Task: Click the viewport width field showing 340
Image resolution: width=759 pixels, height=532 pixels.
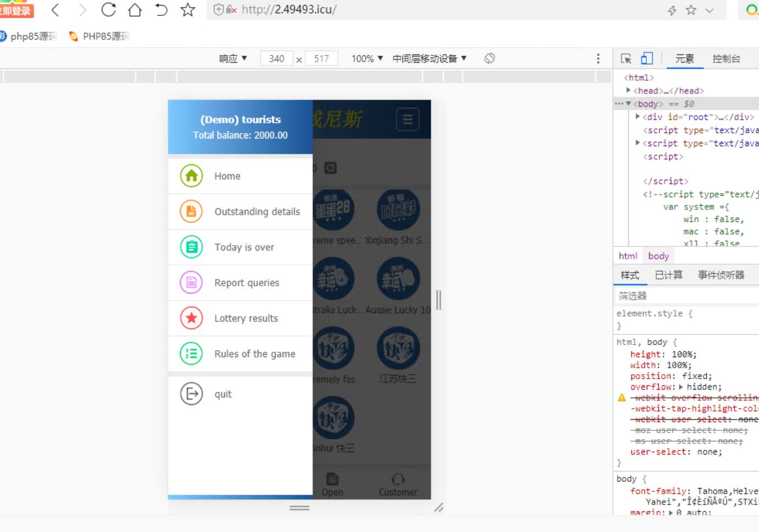Action: click(277, 58)
